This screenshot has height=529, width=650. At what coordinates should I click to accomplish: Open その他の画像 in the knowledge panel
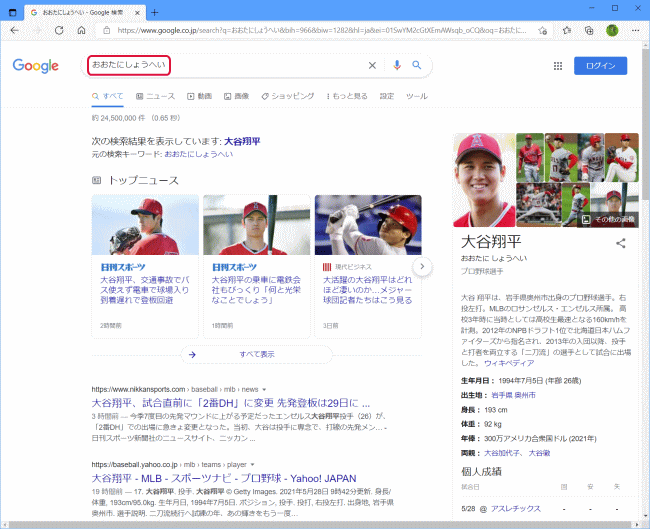pyautogui.click(x=609, y=219)
